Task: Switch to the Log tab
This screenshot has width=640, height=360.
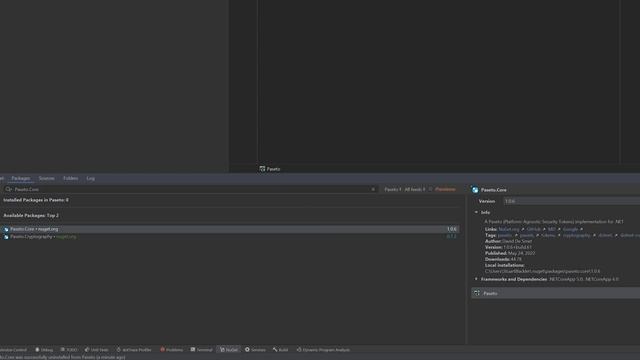Action: pos(90,178)
